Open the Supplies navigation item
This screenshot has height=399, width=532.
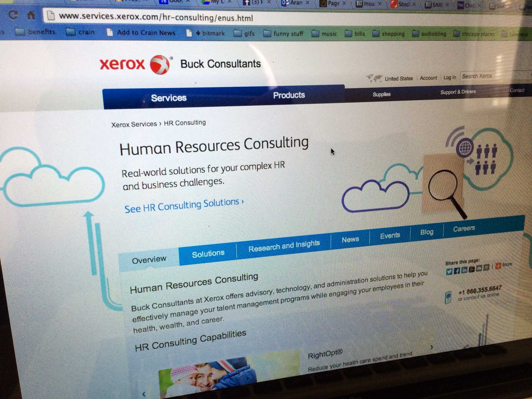(382, 94)
